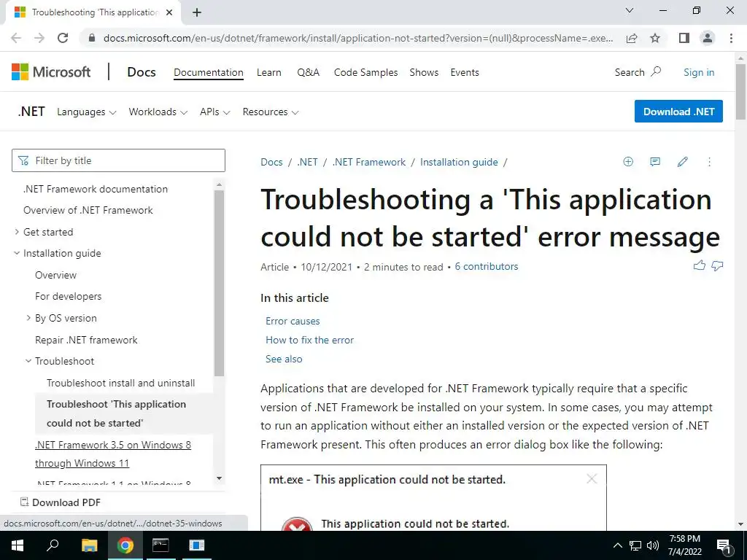Click the page vertical scrollbar thumb
The height and width of the screenshot is (560, 747).
741,91
